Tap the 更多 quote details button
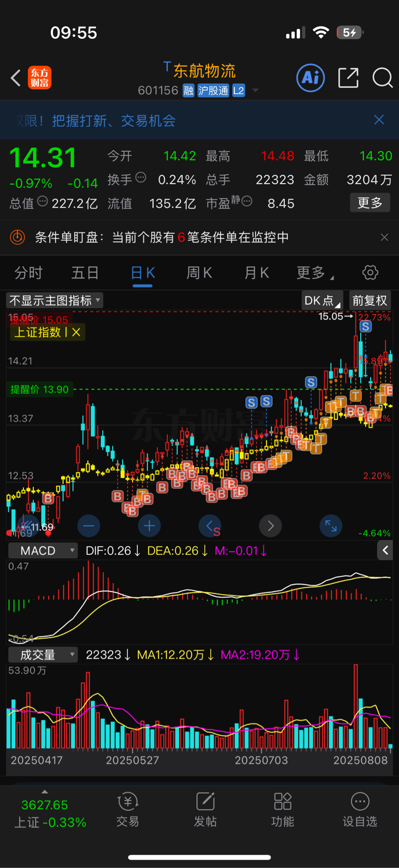This screenshot has height=868, width=399. [370, 203]
